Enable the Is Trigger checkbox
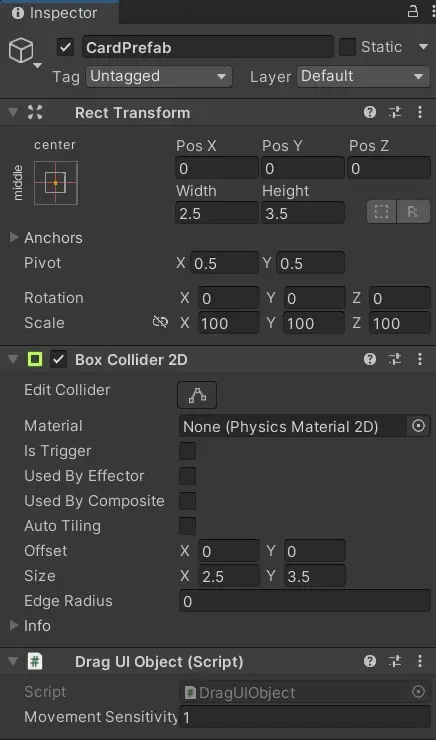The image size is (436, 740). coord(187,451)
